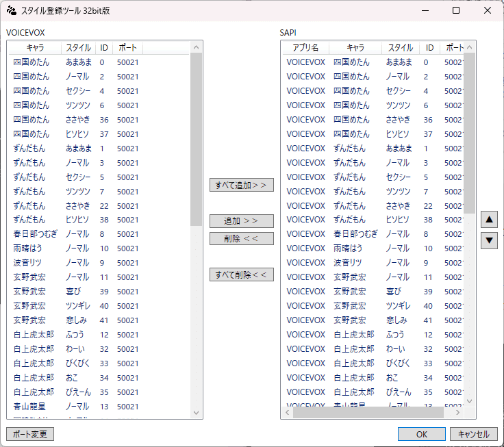Open ポート変更 dialog
This screenshot has width=504, height=447.
(x=30, y=434)
